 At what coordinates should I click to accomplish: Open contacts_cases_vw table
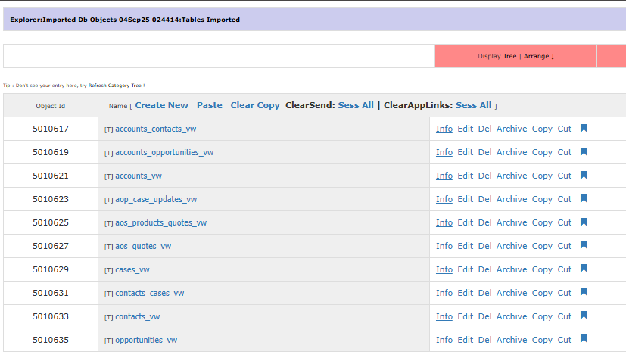click(x=150, y=294)
